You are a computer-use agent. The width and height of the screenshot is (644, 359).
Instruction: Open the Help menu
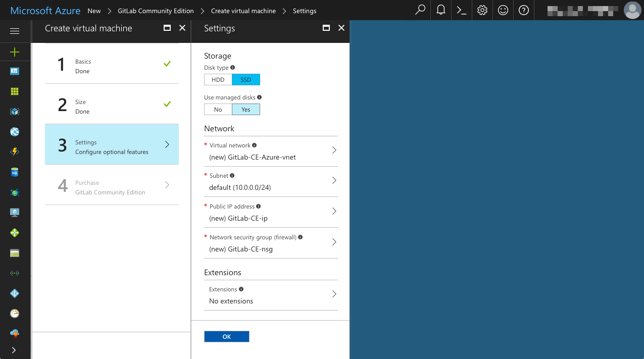pyautogui.click(x=523, y=10)
